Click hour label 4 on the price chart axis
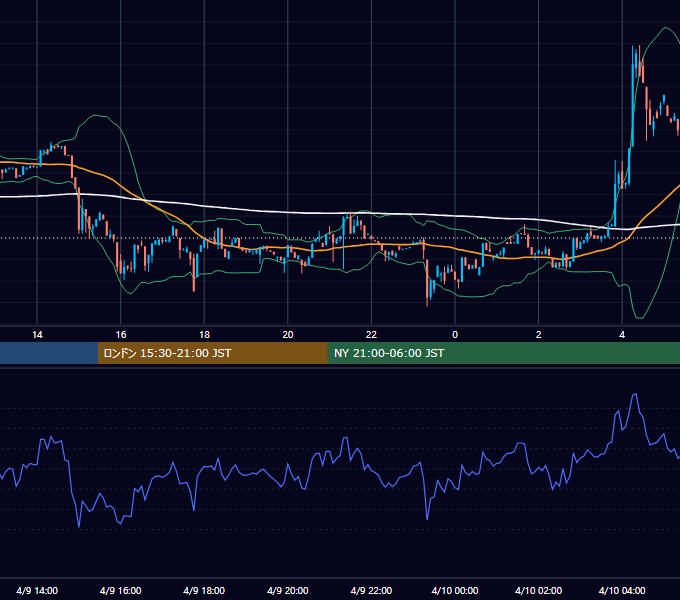The image size is (680, 600). click(x=622, y=335)
